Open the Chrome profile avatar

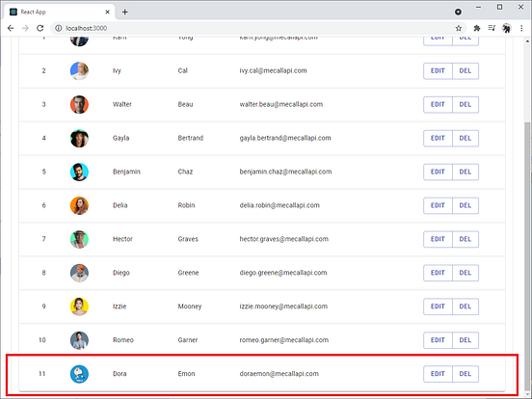pyautogui.click(x=507, y=28)
